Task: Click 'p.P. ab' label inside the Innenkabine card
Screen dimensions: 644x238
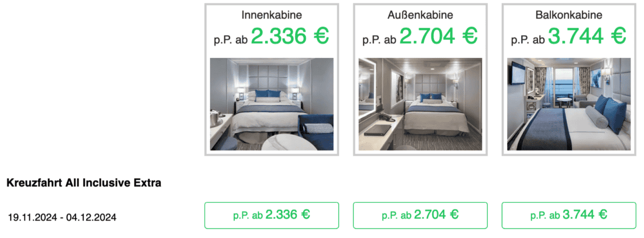Action: [x=231, y=40]
